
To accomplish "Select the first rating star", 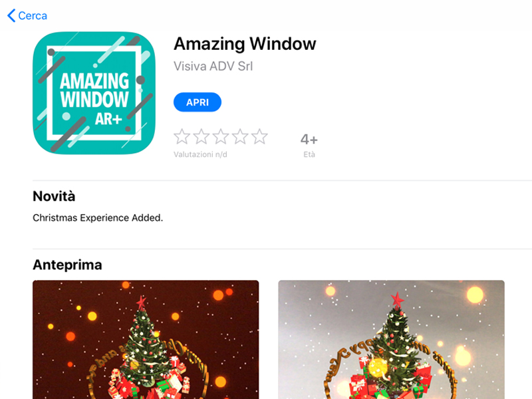I will pyautogui.click(x=182, y=136).
